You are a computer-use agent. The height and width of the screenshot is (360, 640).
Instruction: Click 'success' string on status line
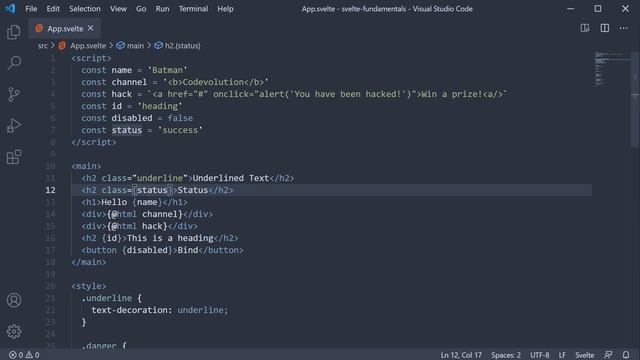click(180, 130)
